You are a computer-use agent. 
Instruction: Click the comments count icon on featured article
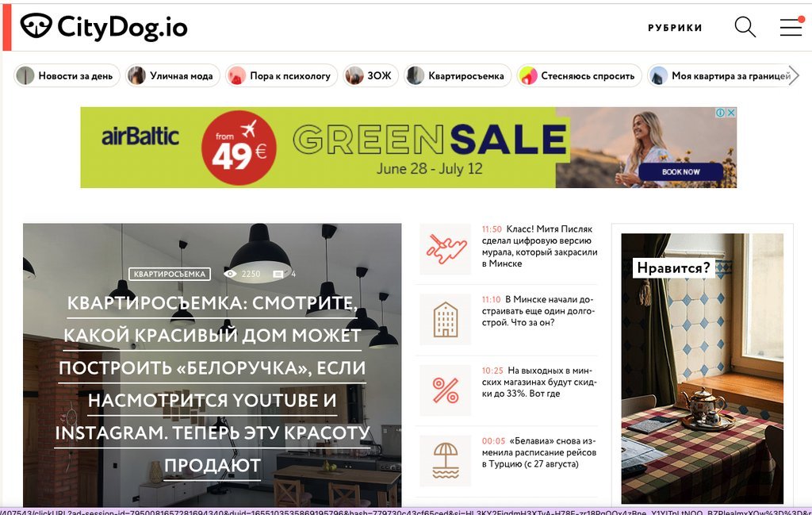tap(278, 274)
